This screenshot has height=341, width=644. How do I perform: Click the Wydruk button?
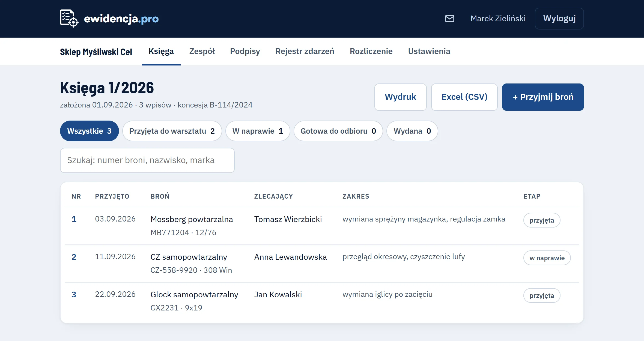click(x=400, y=97)
